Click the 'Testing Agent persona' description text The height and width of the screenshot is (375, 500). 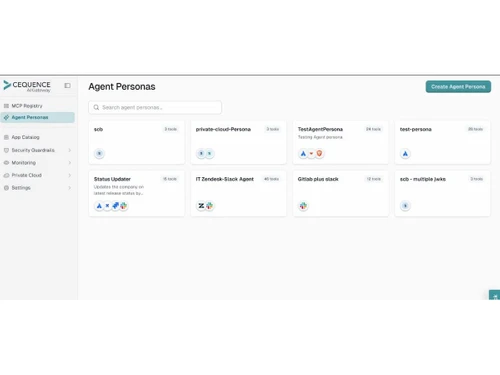pyautogui.click(x=320, y=137)
